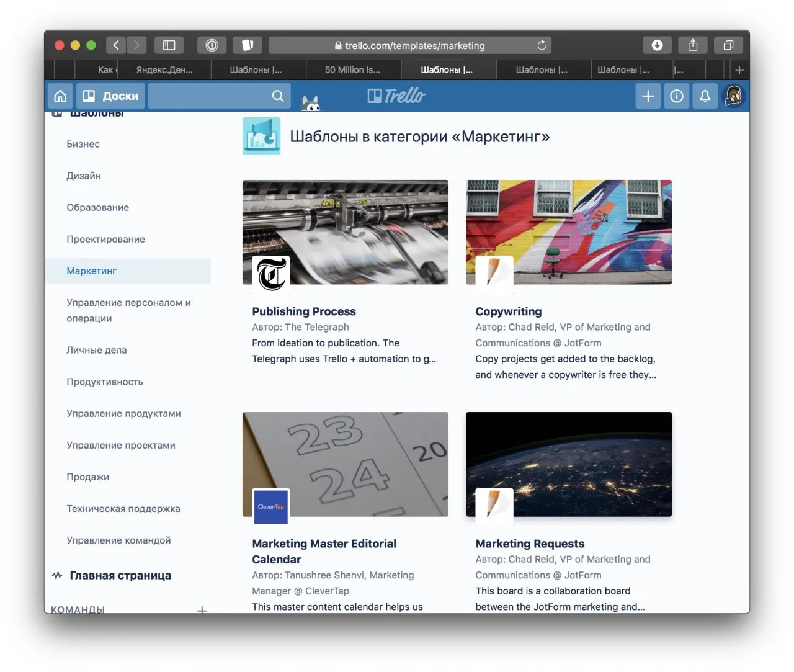Reload the page with the refresh icon
Viewport: 794px width, 672px height.
tap(542, 45)
